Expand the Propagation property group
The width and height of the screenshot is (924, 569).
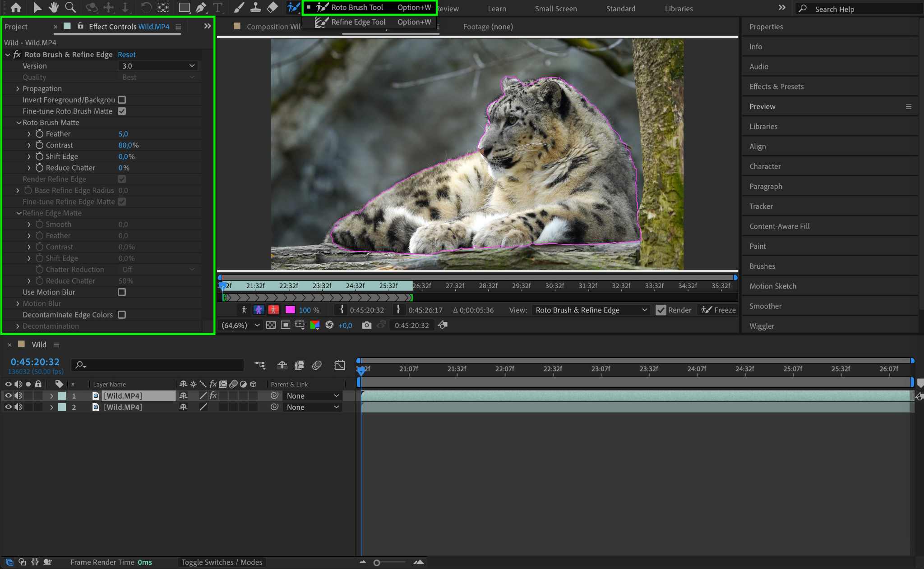point(18,89)
